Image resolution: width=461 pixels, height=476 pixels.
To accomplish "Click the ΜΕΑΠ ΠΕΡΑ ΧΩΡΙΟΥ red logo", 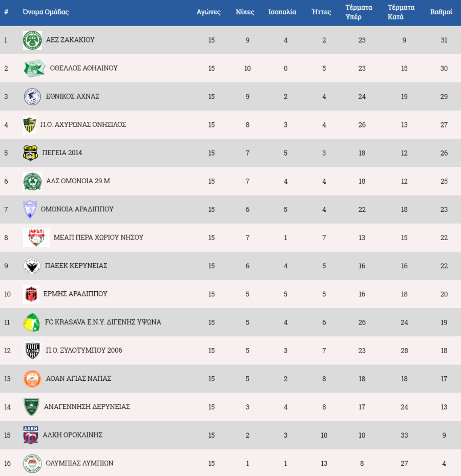I will coord(36,237).
